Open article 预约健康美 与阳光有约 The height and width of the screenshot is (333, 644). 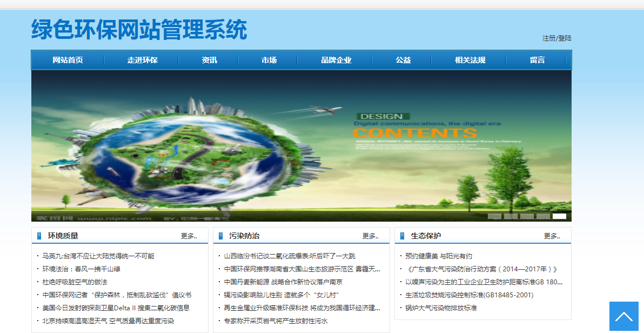click(x=439, y=256)
